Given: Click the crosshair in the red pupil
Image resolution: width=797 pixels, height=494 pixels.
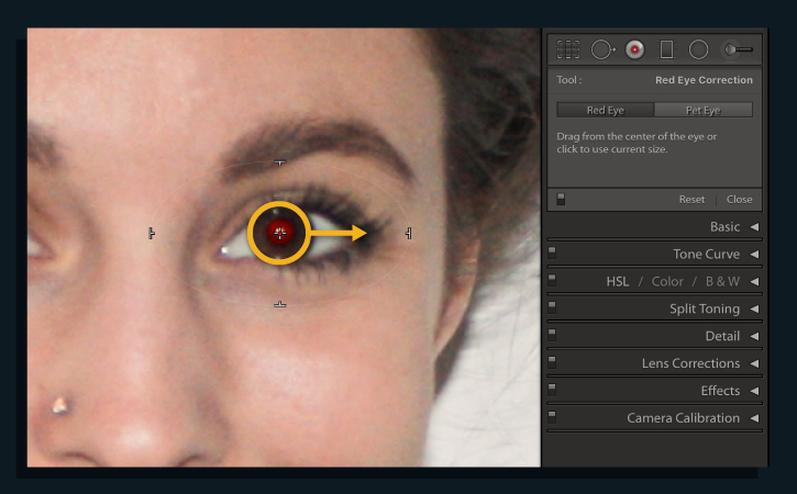Looking at the screenshot, I should (280, 233).
